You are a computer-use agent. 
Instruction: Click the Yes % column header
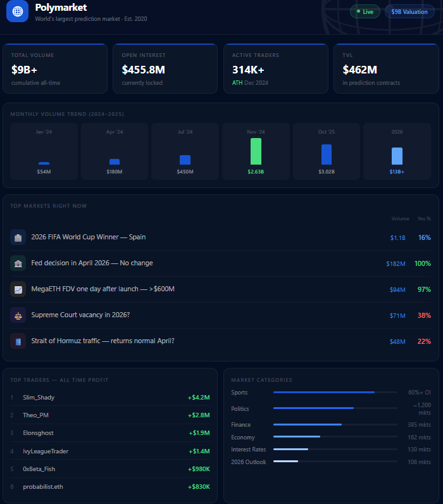pos(424,218)
